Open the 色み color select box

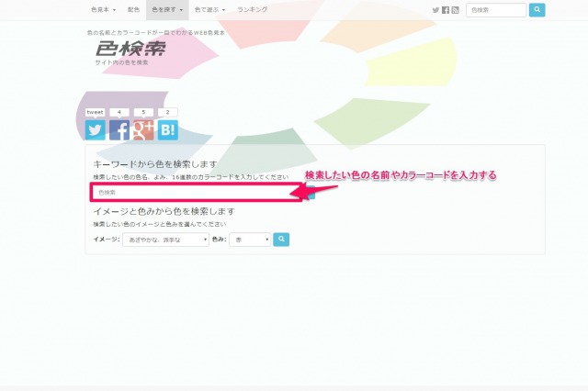click(251, 240)
